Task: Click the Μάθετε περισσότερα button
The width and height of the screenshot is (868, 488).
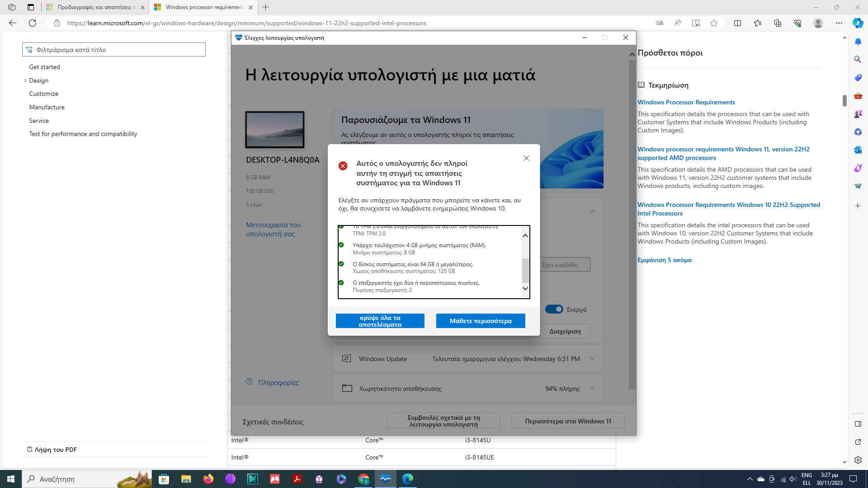Action: coord(481,321)
